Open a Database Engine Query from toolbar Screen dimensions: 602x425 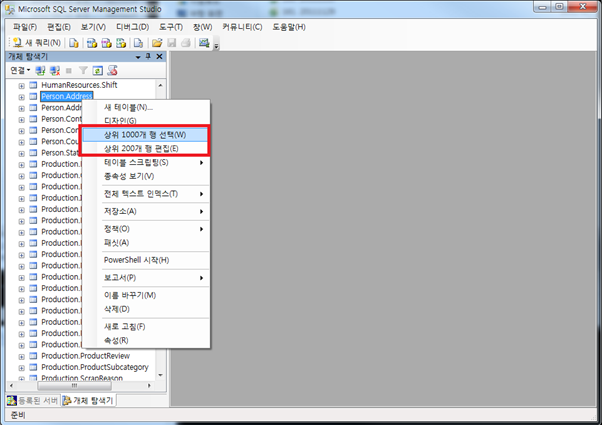coord(74,43)
